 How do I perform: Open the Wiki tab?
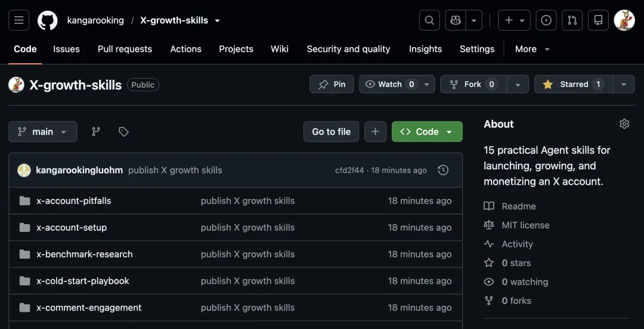[279, 49]
